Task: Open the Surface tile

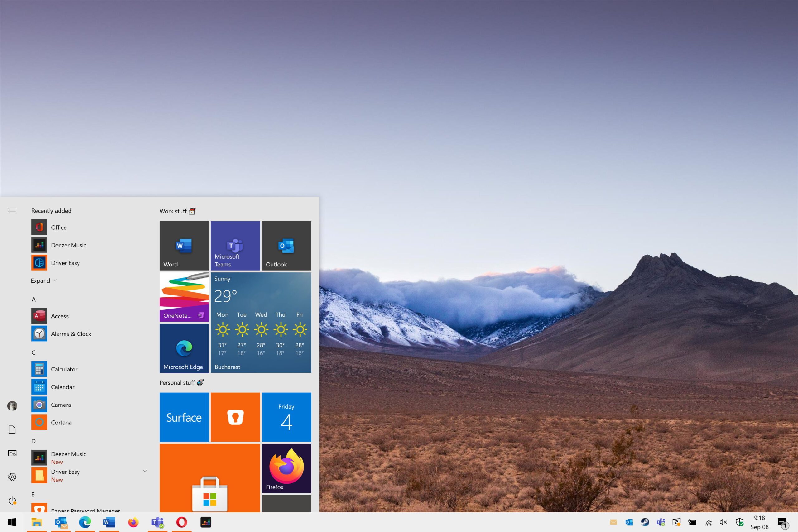Action: coord(184,417)
